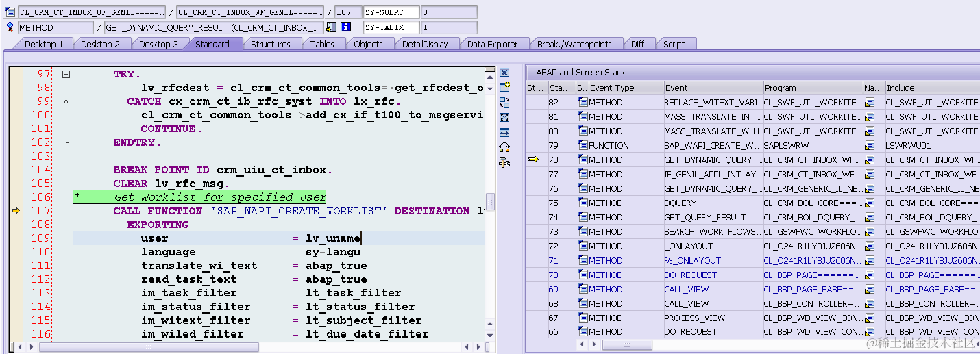
Task: Click the blue information icon next to method name
Action: [x=345, y=27]
